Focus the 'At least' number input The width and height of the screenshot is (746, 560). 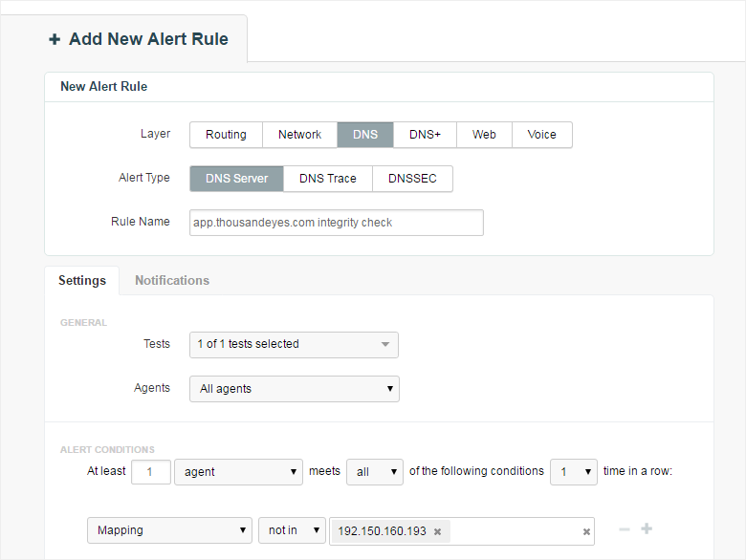click(150, 472)
